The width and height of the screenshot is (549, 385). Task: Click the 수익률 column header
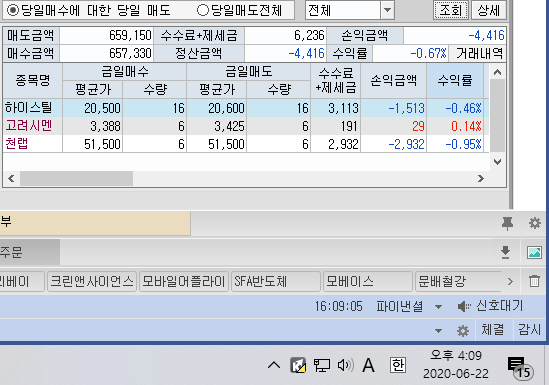(455, 81)
